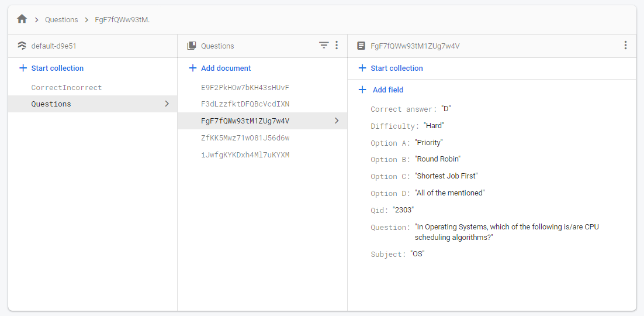Viewport: 644px width, 316px height.
Task: Expand the Questions collection chevron
Action: click(x=167, y=104)
